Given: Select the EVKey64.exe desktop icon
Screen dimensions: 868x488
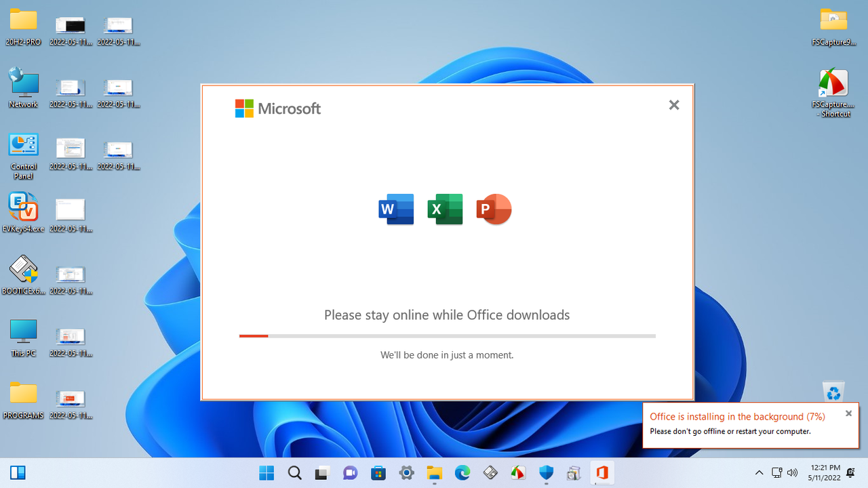Looking at the screenshot, I should click(23, 213).
